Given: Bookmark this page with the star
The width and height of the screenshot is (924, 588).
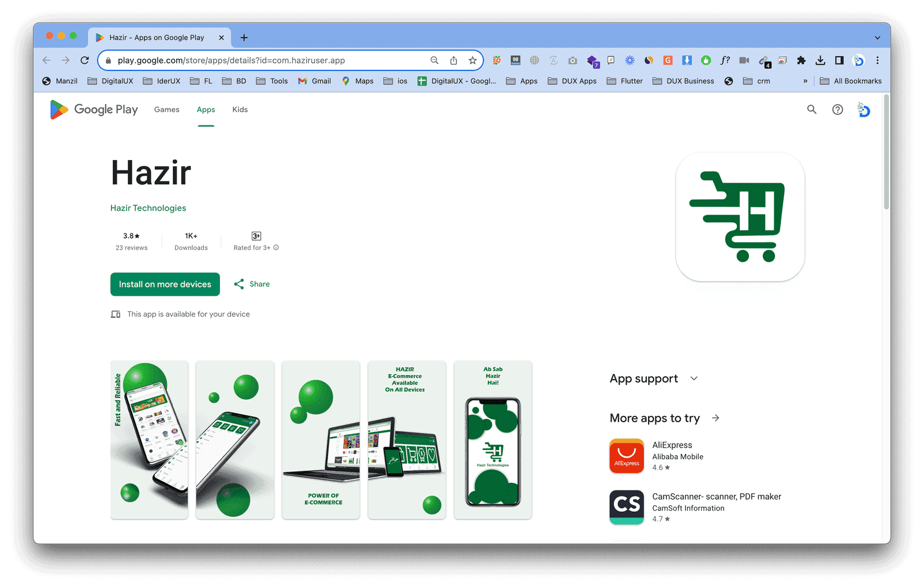Looking at the screenshot, I should point(472,60).
